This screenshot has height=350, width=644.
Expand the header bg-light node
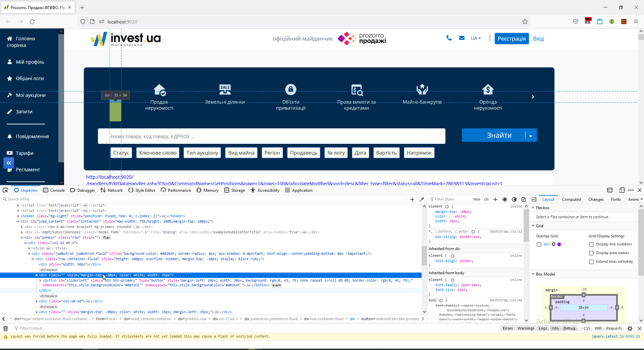click(18, 216)
